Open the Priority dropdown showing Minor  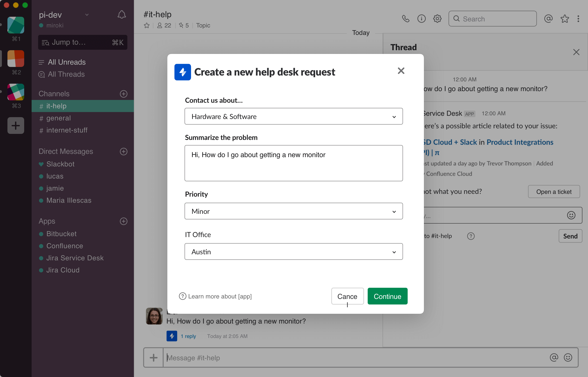tap(294, 211)
